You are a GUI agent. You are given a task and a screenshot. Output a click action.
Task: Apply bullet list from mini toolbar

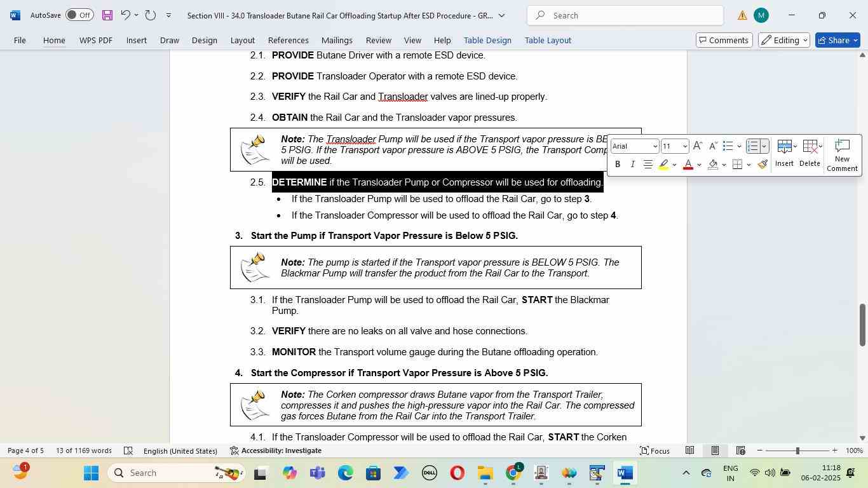728,146
